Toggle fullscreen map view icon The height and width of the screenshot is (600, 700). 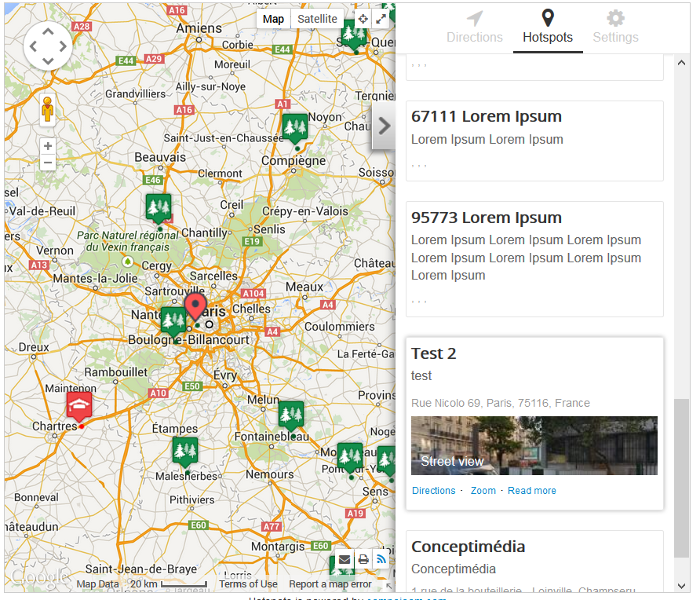tap(381, 19)
